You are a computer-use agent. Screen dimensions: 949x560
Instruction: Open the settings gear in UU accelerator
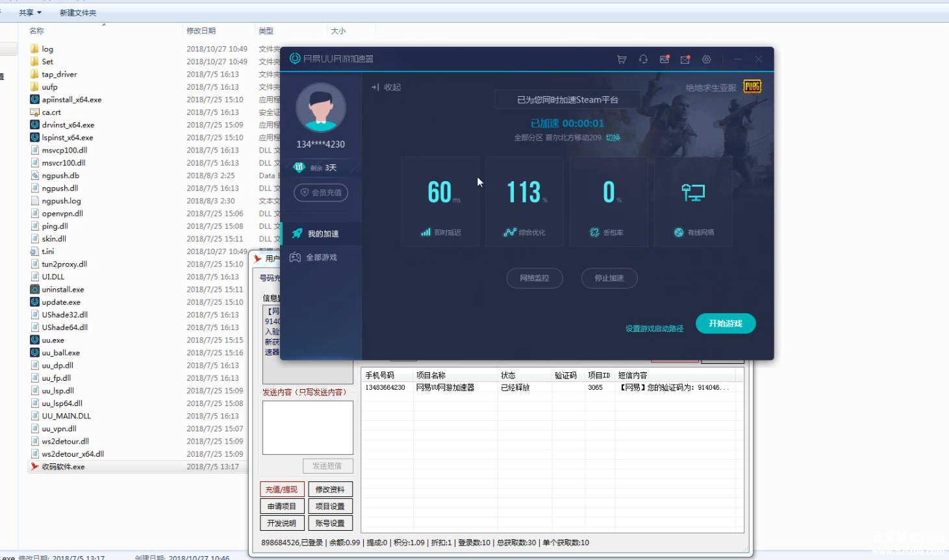pyautogui.click(x=707, y=59)
